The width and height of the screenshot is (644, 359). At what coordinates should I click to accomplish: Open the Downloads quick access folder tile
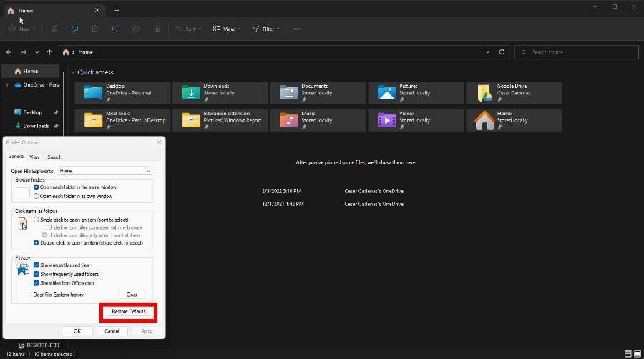click(220, 93)
